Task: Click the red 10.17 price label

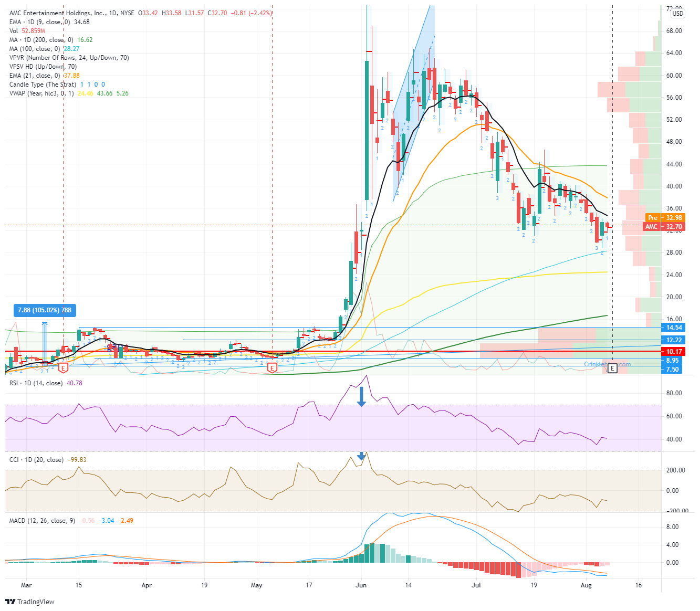Action: click(x=673, y=352)
